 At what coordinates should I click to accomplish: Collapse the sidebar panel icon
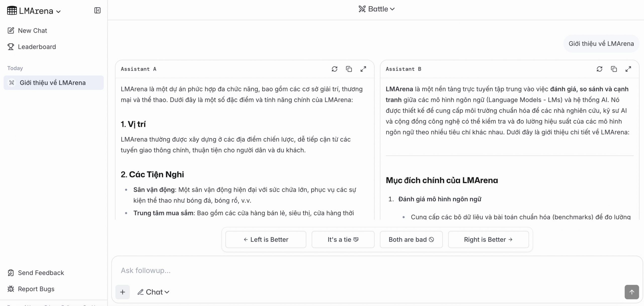coord(97,10)
